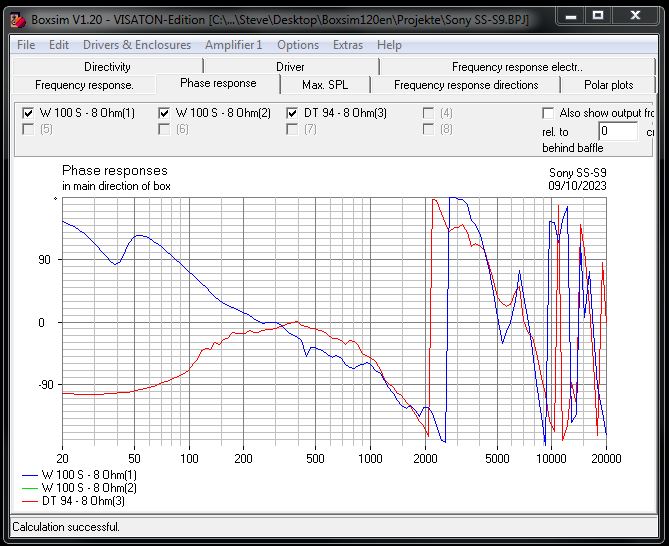Open the Polar plots tab
Viewport: 669px width, 546px height.
[x=608, y=85]
